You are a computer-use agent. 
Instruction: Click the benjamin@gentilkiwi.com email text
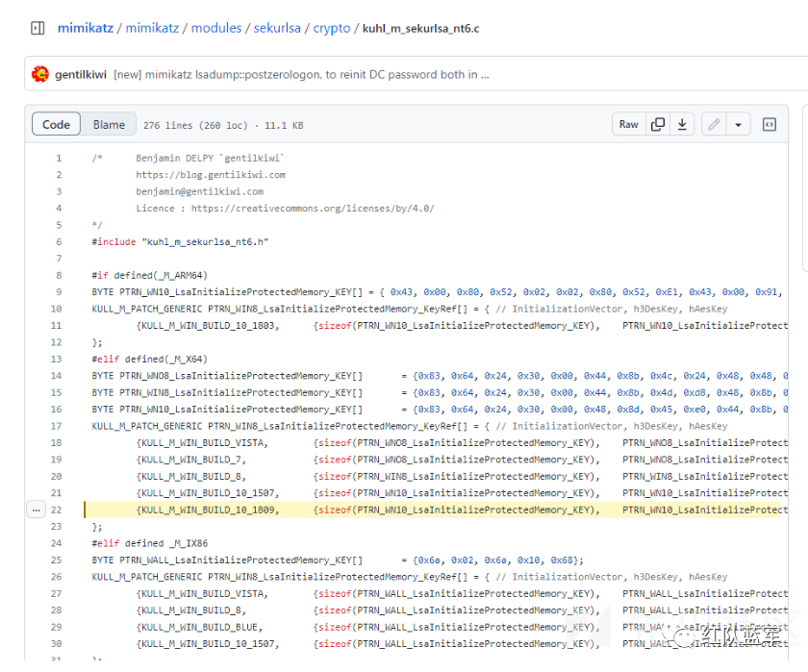click(199, 191)
